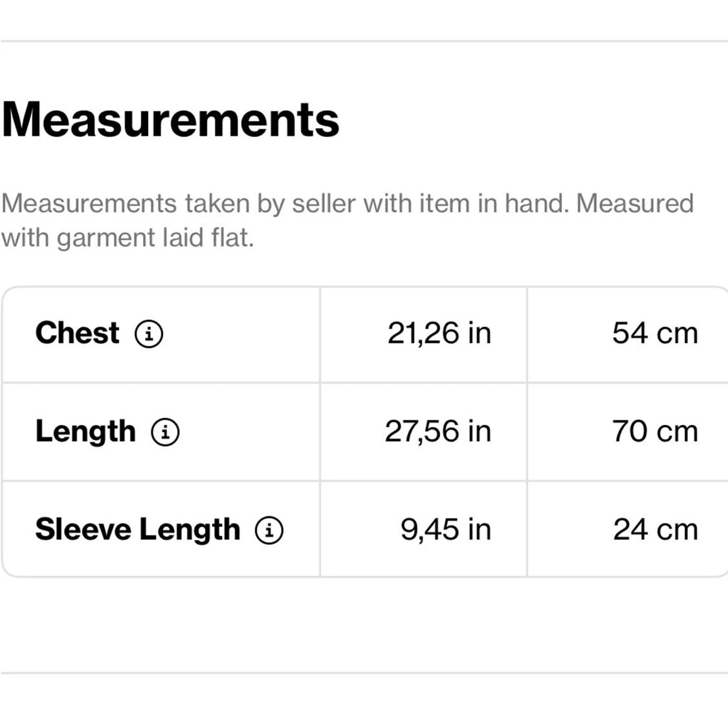Open the Length info icon tooltip

tap(165, 432)
